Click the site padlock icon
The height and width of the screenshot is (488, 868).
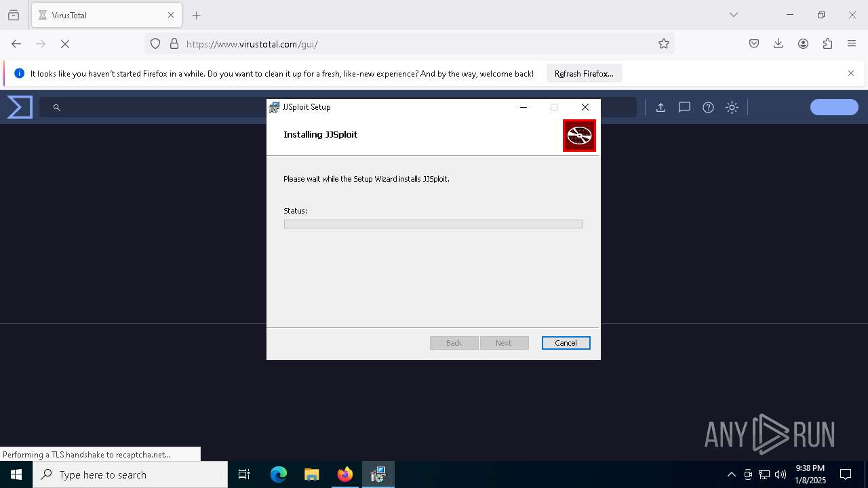pyautogui.click(x=174, y=44)
